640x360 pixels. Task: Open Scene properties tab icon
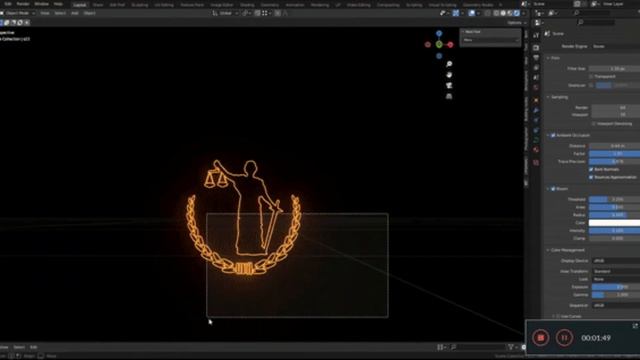click(536, 77)
